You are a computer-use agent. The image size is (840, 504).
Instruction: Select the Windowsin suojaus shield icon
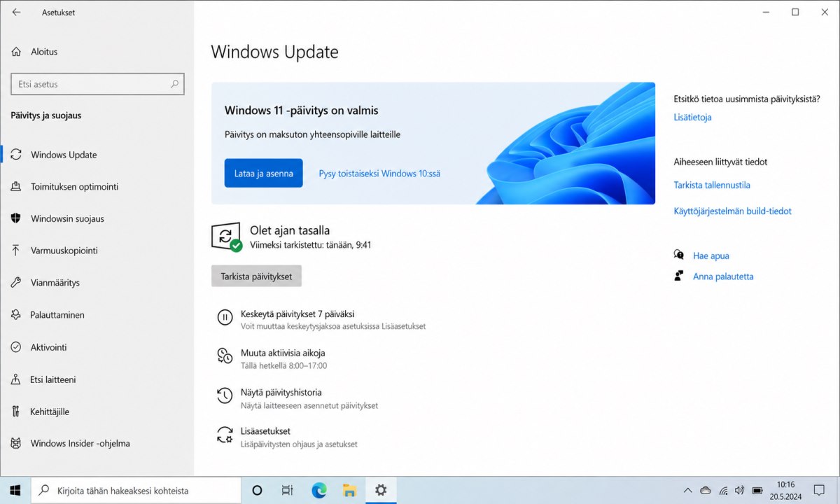coord(16,218)
